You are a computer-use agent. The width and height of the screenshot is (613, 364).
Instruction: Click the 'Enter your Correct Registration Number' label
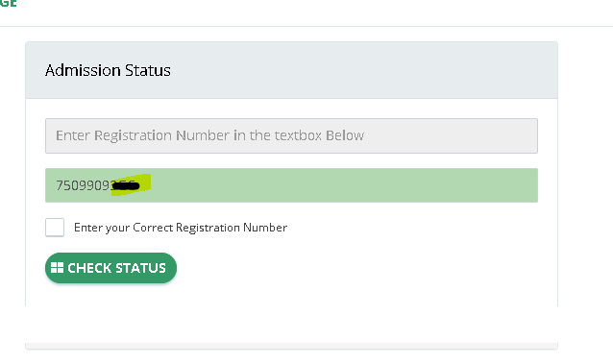click(181, 228)
